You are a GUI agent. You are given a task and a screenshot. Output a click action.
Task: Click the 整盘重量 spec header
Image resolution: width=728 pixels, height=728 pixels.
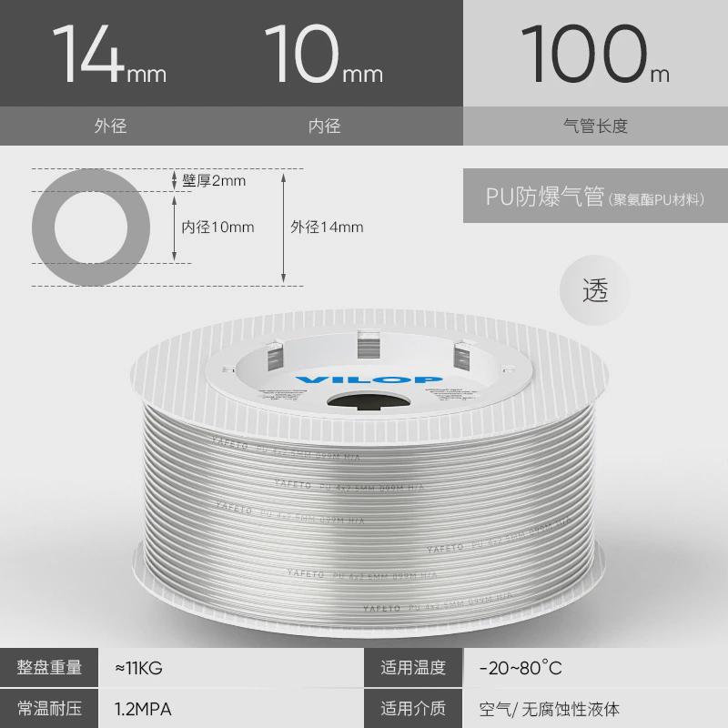click(x=49, y=667)
